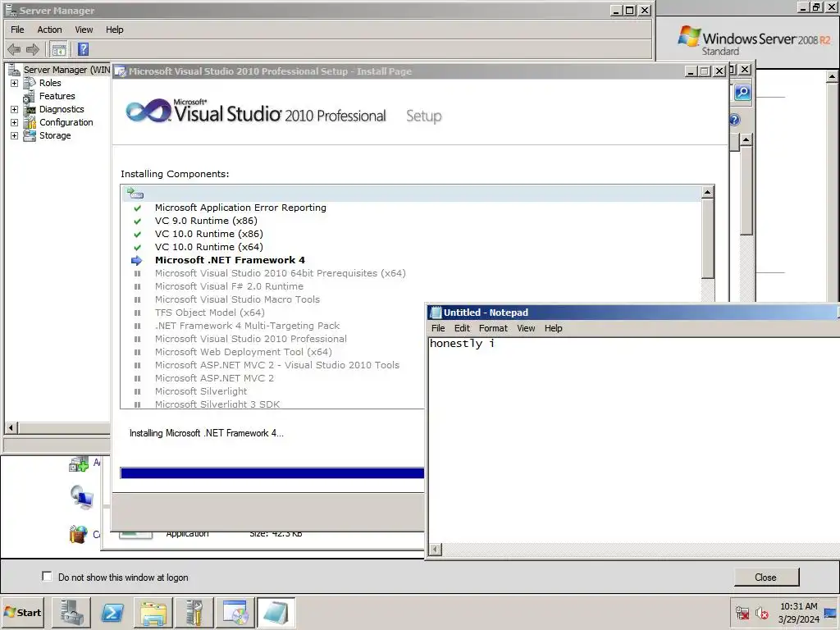
Task: Click the blue arrow next to .NET Framework 4
Action: (x=137, y=260)
